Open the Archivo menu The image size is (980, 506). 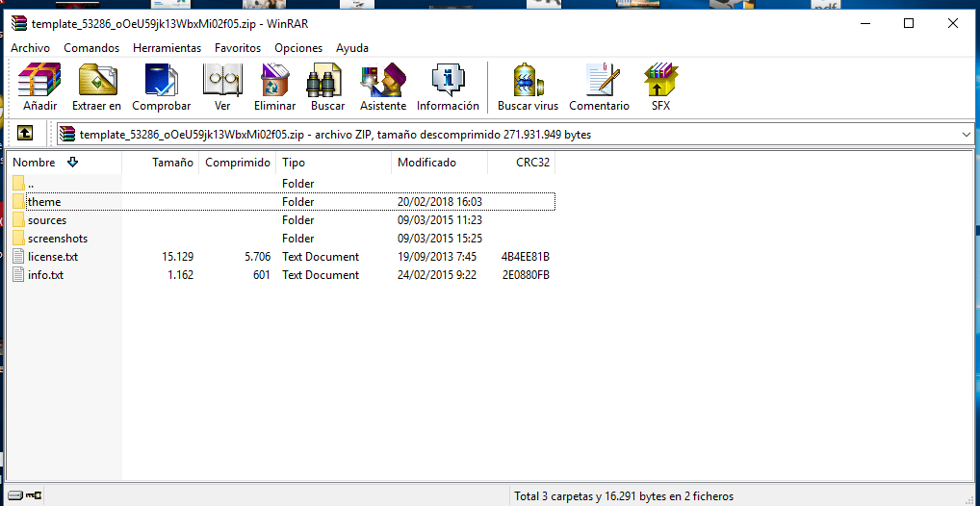[x=30, y=48]
